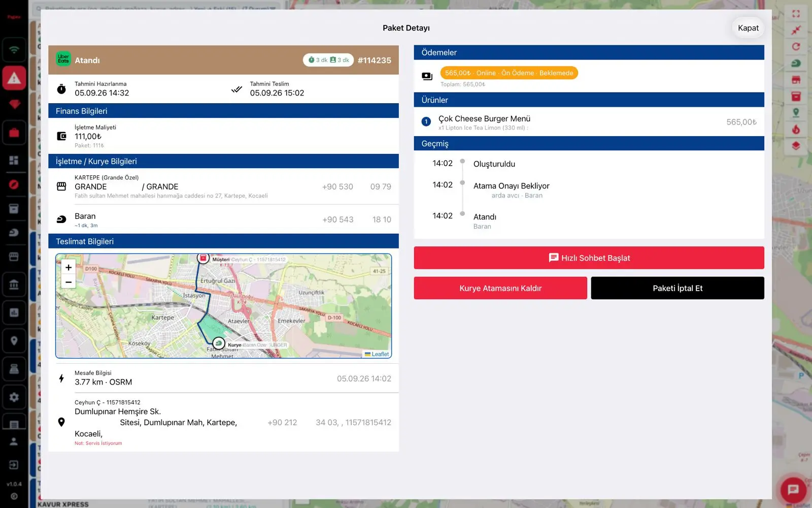The image size is (812, 508).
Task: Open the location pin icon in sidebar
Action: tap(14, 341)
